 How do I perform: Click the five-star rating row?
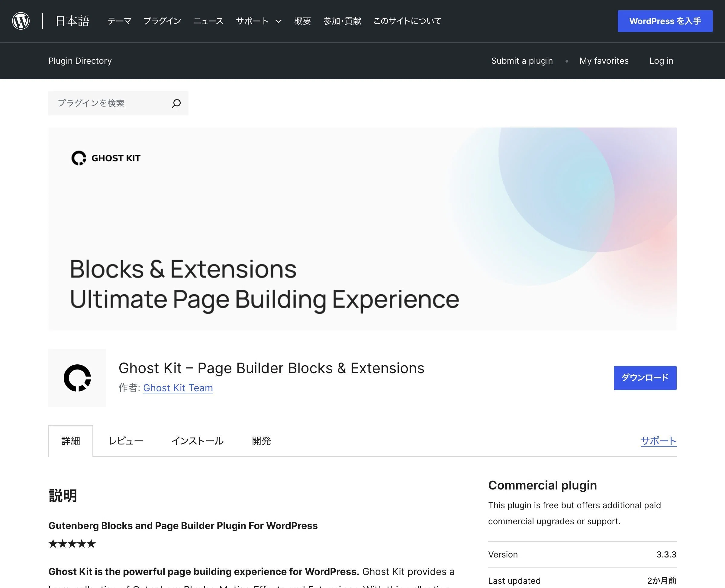pos(72,544)
